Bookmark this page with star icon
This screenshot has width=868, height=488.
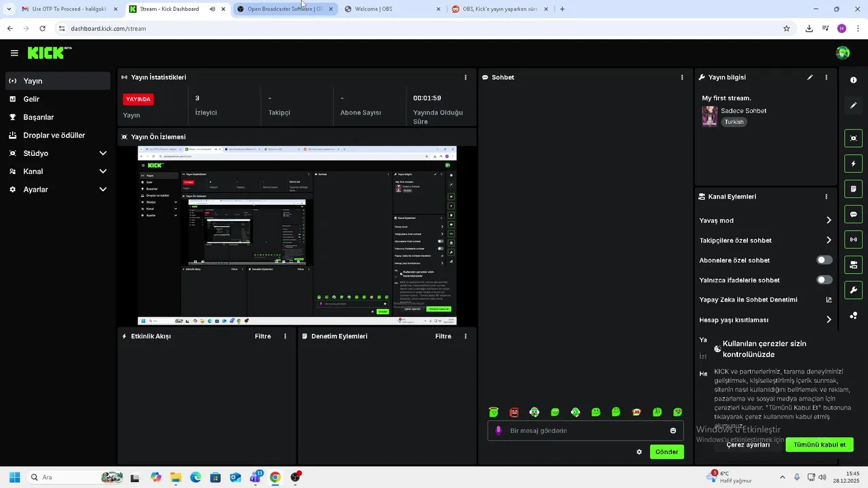pyautogui.click(x=787, y=28)
